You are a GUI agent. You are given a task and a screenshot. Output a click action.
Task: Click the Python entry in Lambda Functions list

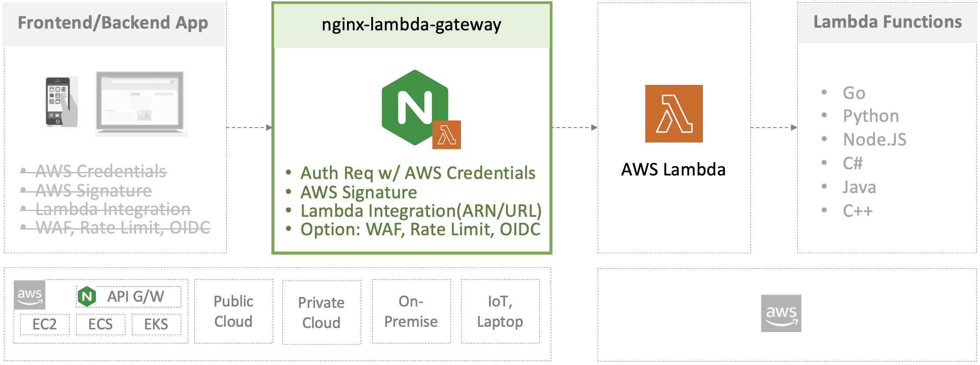[x=871, y=116]
